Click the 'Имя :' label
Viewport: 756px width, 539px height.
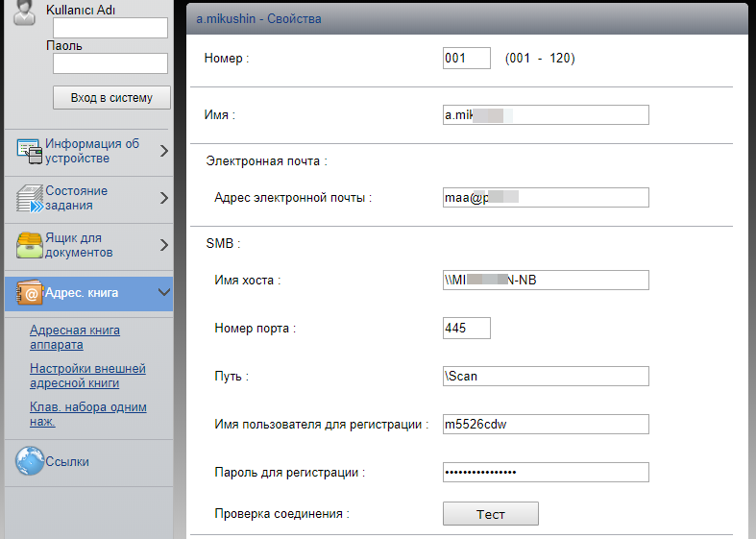click(219, 114)
